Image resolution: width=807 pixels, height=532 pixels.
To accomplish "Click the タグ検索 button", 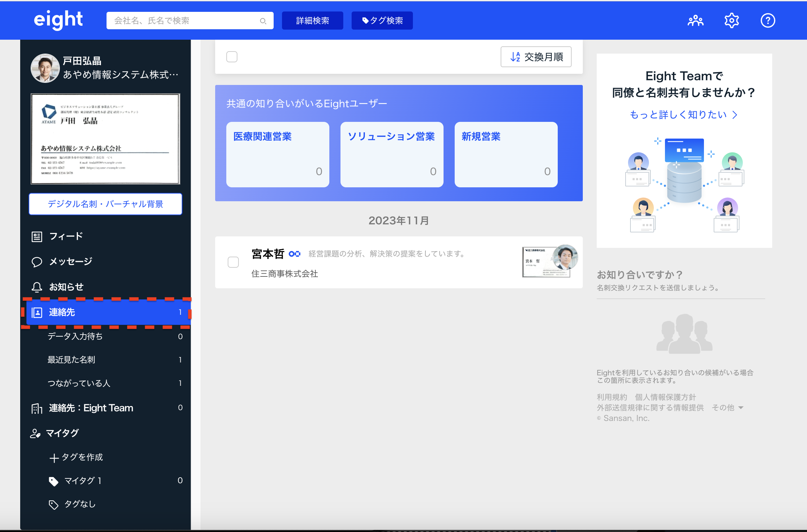I will click(x=382, y=21).
